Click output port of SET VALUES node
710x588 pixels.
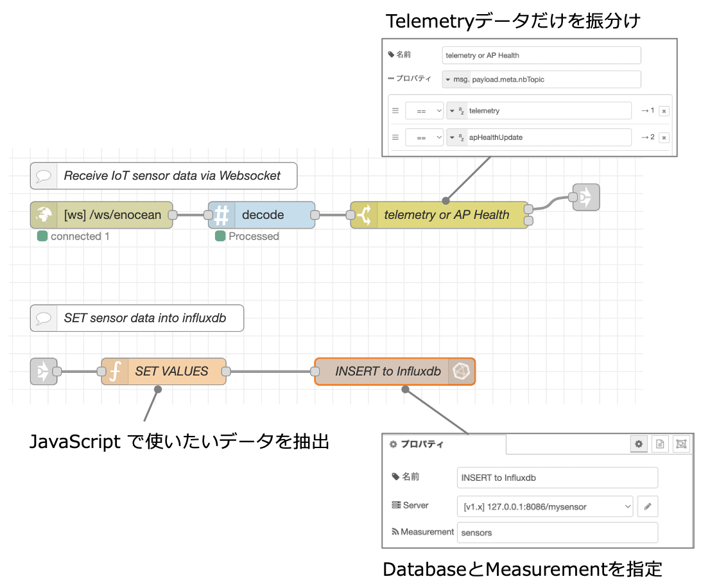pos(226,372)
